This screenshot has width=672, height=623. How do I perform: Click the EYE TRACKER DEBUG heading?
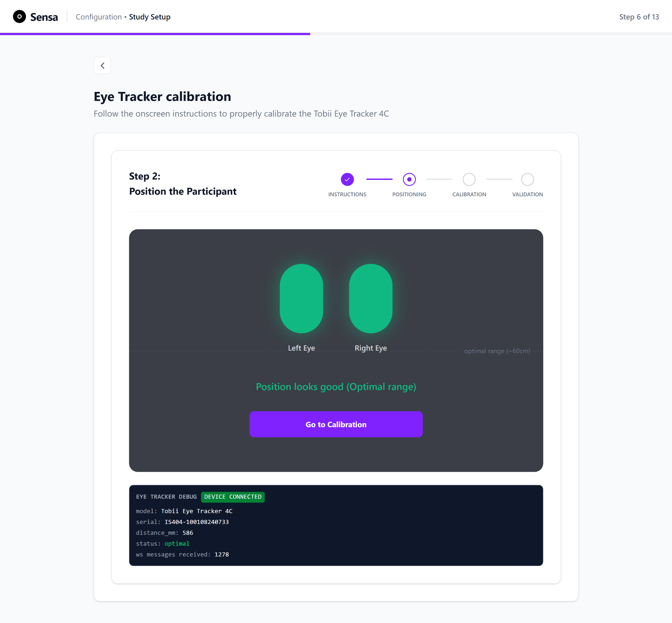(166, 497)
